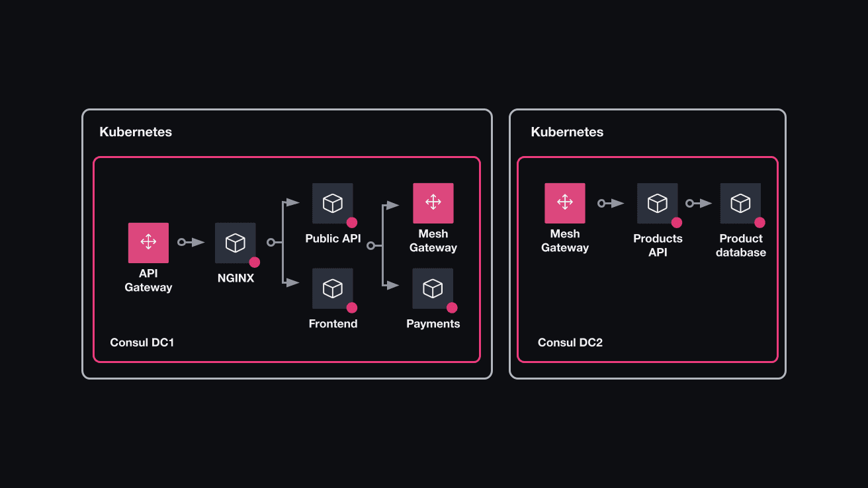
Task: Click the NGINX text label
Action: tap(236, 278)
